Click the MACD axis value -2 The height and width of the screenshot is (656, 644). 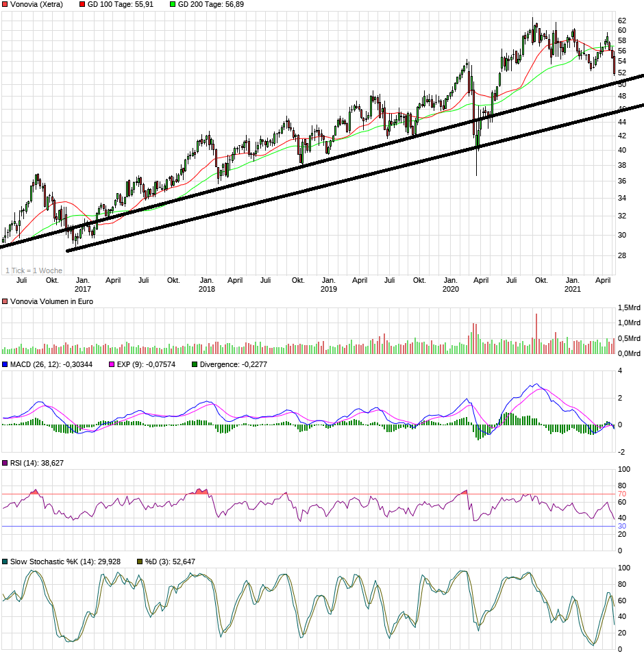point(621,452)
